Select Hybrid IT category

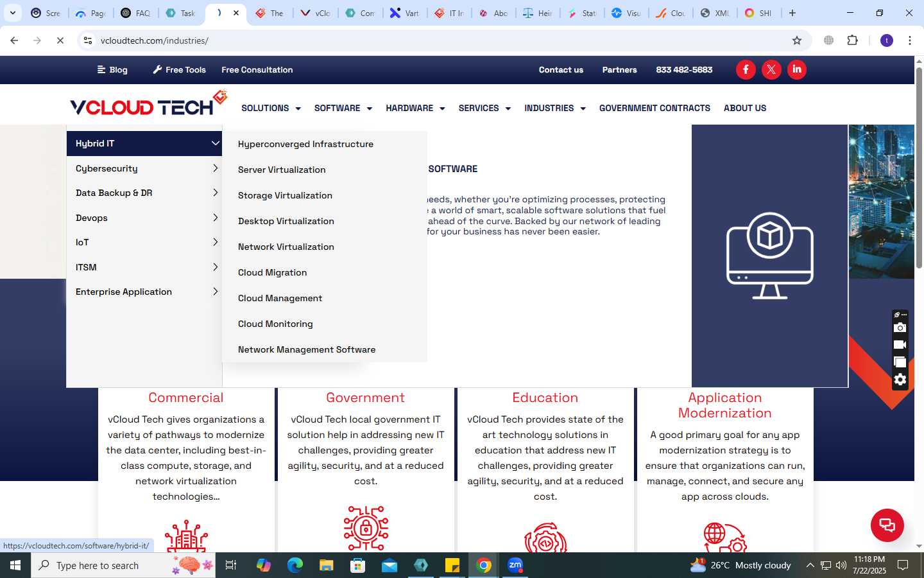point(144,143)
